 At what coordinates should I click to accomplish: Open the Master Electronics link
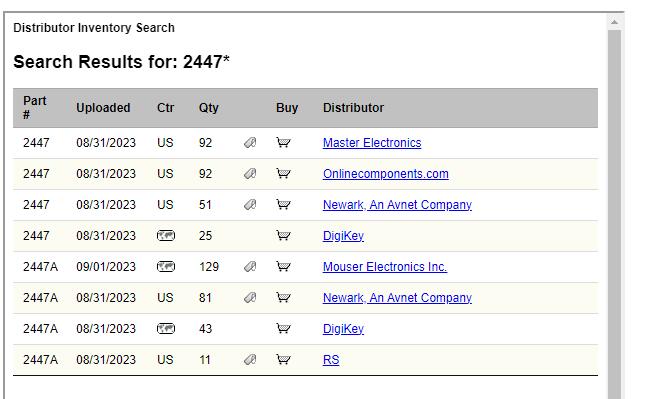coord(372,143)
